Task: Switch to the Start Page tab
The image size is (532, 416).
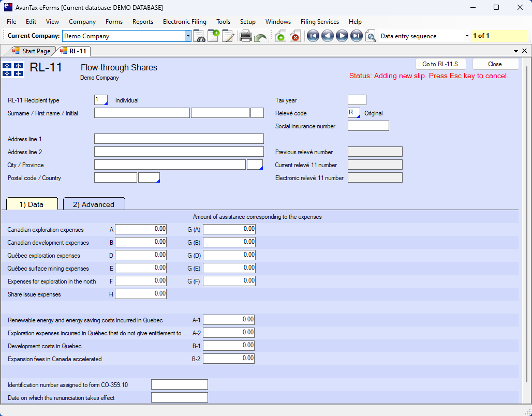Action: click(32, 51)
